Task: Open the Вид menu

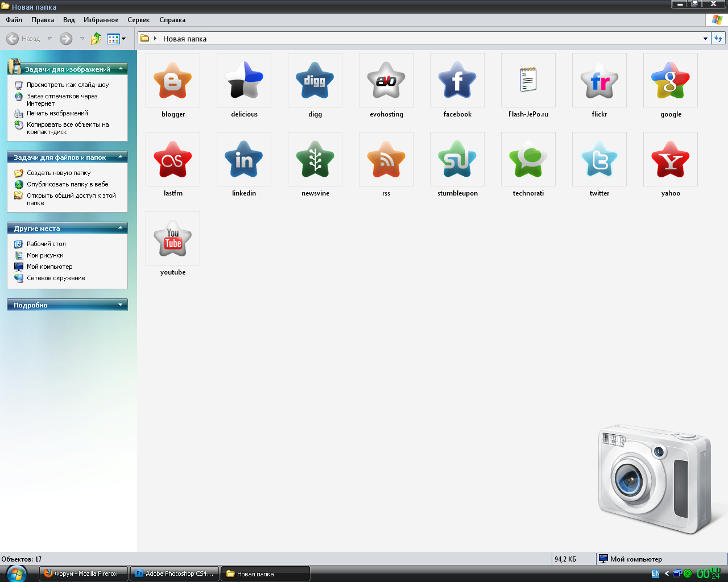Action: point(69,20)
